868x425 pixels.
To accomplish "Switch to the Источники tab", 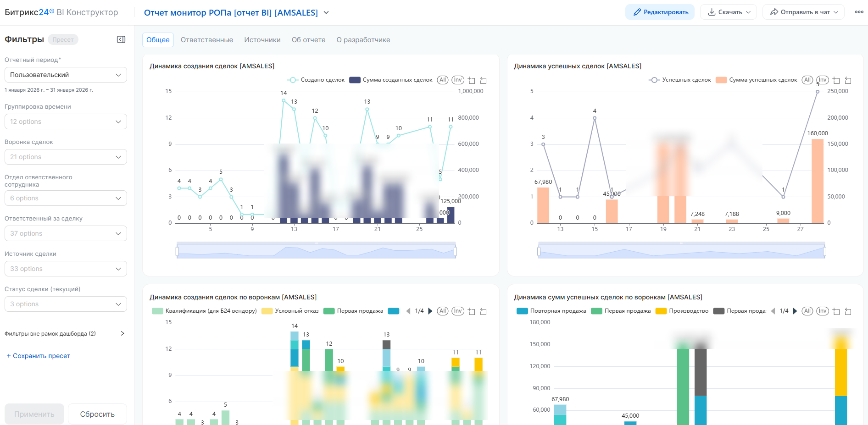I will click(262, 40).
